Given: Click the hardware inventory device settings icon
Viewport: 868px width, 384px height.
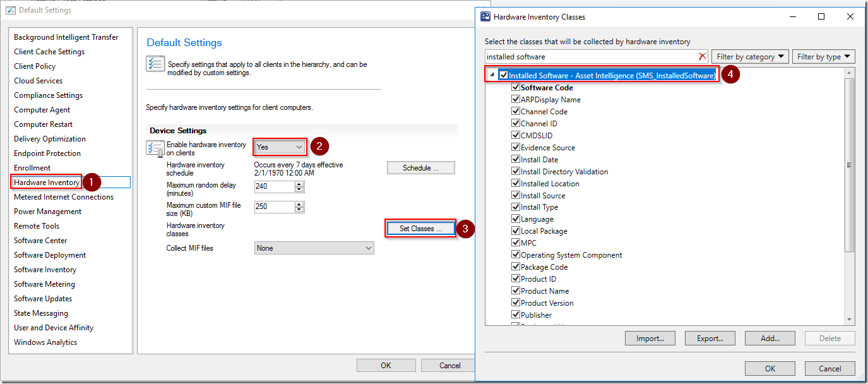Looking at the screenshot, I should pos(155,148).
